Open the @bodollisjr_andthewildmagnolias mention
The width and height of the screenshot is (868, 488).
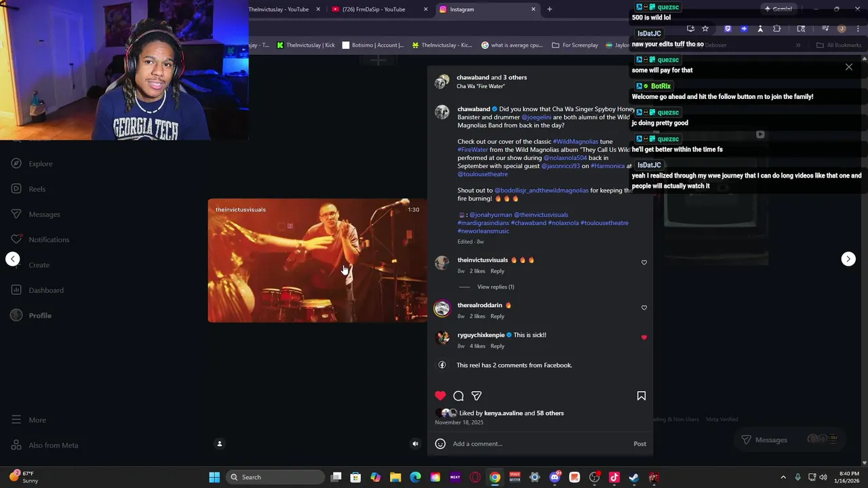point(541,190)
